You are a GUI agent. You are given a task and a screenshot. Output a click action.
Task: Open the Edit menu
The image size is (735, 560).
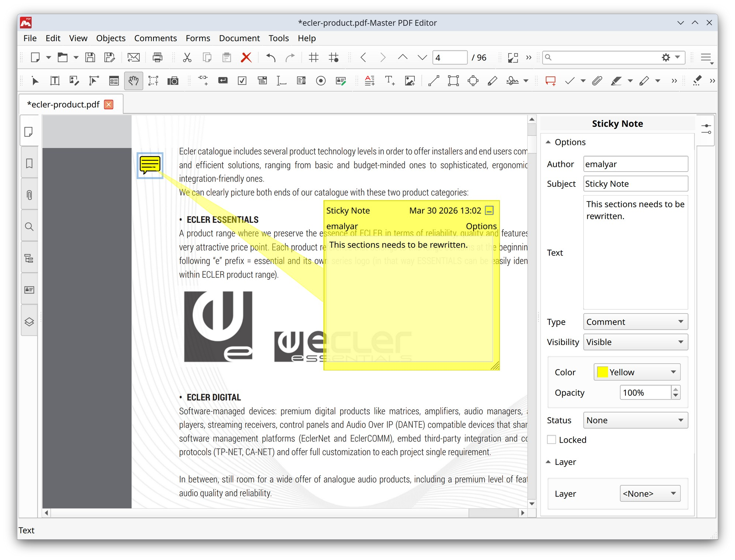click(x=53, y=38)
